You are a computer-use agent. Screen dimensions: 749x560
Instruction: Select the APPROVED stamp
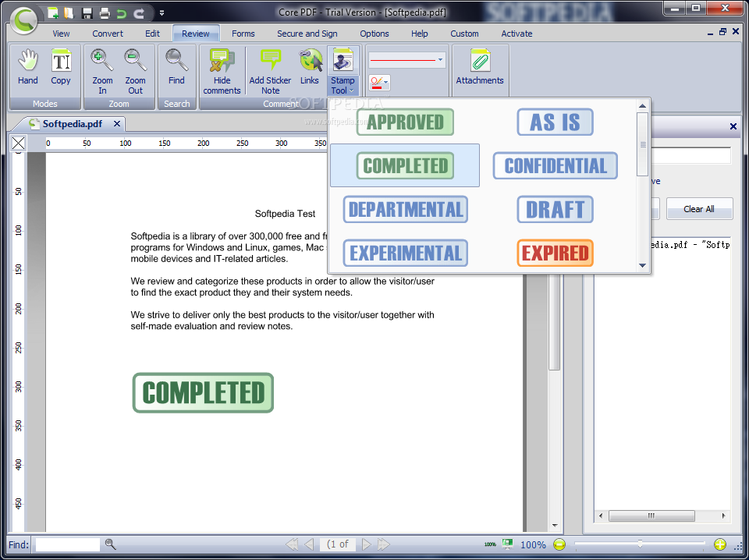[405, 122]
